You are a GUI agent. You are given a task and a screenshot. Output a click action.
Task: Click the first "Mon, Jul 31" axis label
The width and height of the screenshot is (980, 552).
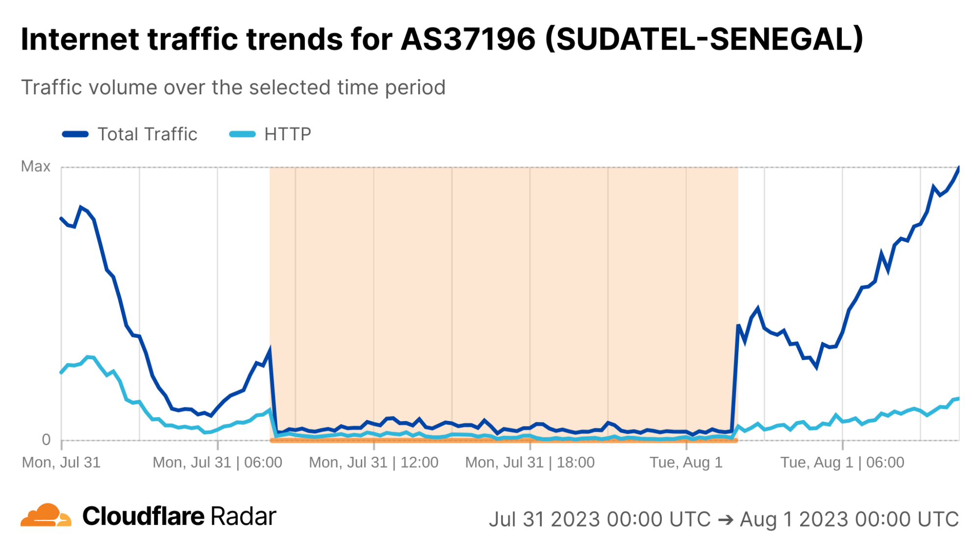(x=61, y=462)
